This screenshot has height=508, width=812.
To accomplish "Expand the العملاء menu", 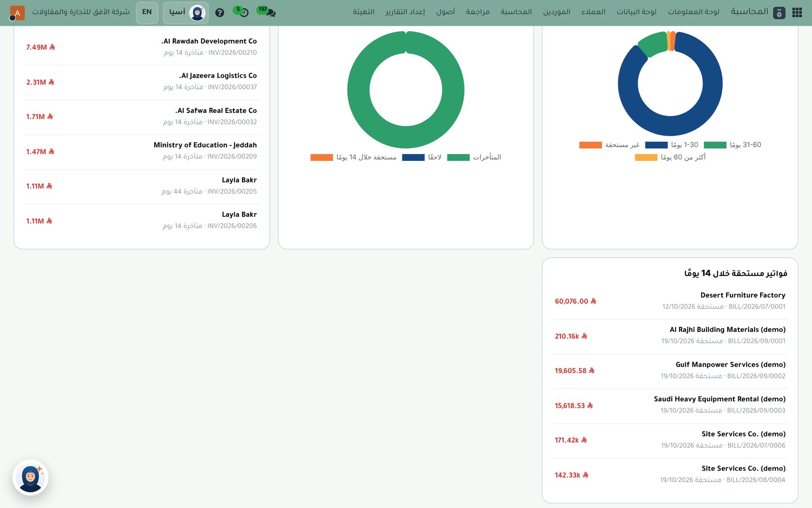I will [x=593, y=12].
